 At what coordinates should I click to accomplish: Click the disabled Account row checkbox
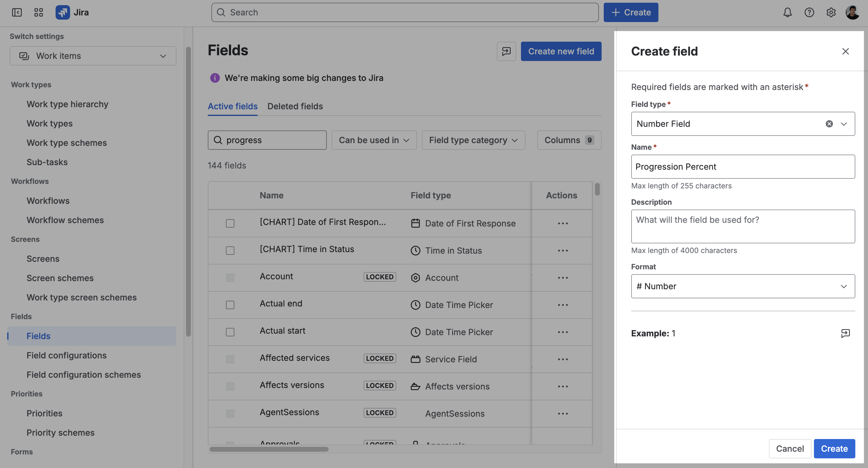(230, 278)
